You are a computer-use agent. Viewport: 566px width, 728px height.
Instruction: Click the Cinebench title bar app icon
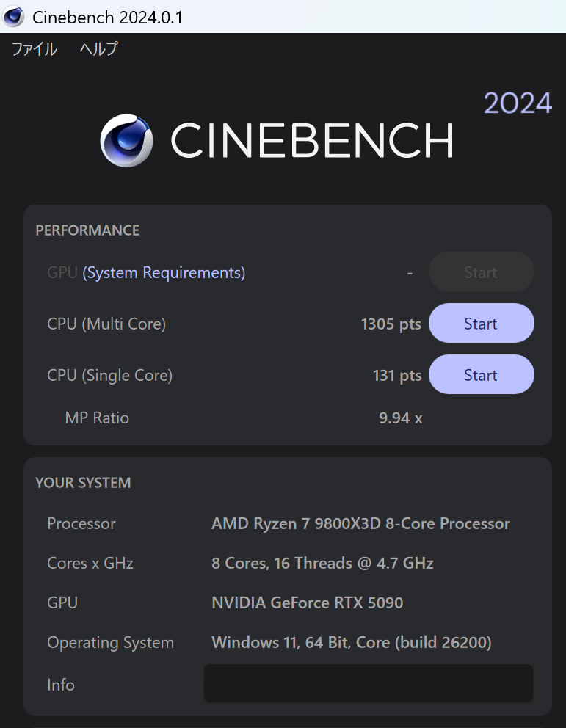coord(13,17)
